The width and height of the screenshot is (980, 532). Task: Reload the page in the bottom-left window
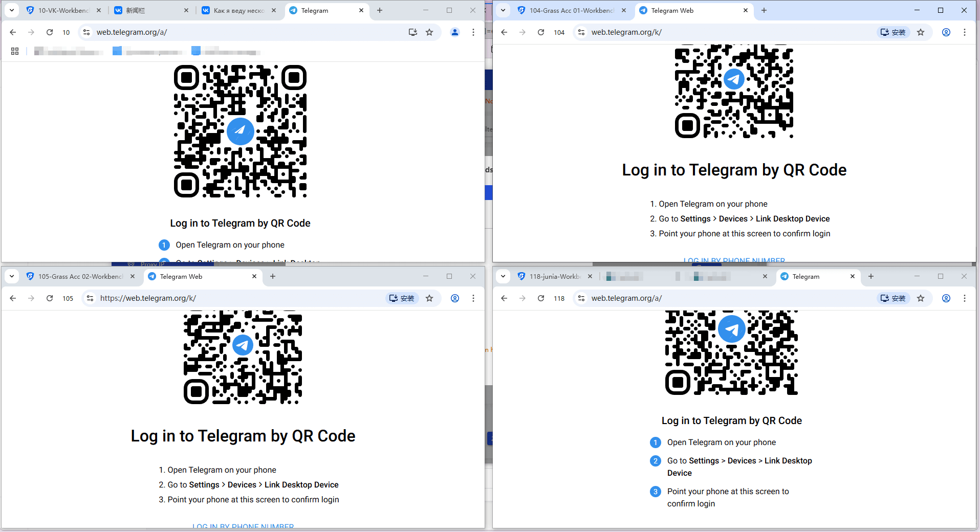pos(50,298)
